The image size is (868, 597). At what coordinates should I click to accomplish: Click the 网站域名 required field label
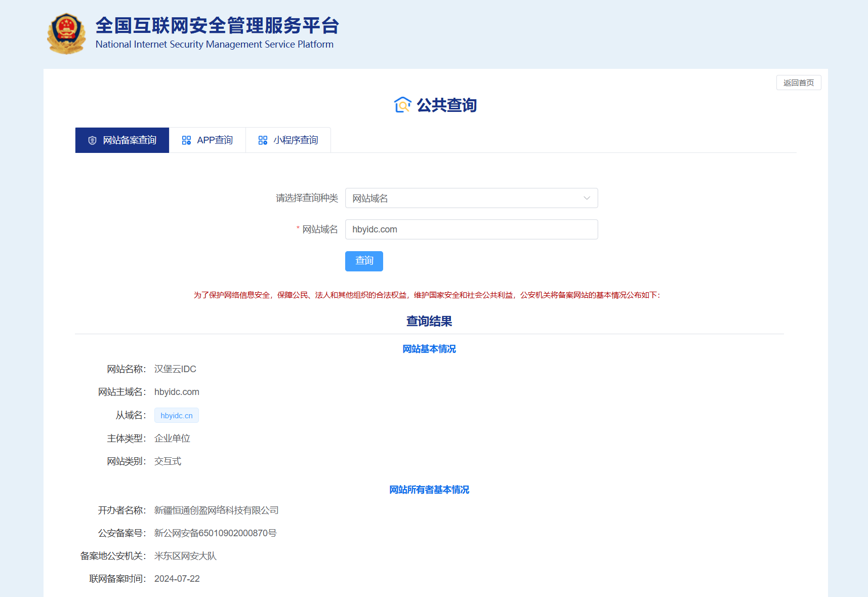[320, 229]
